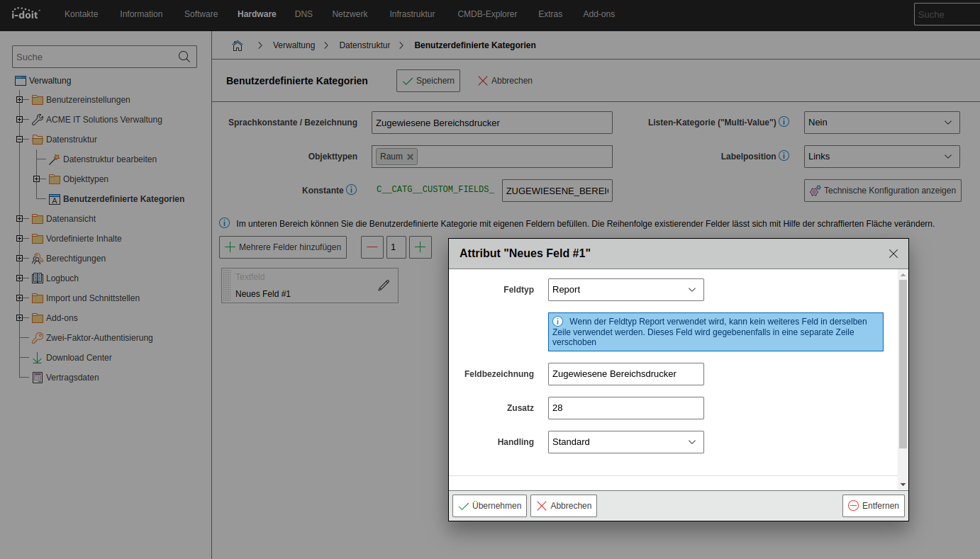This screenshot has width=980, height=559.
Task: Click the Entfernen button in dialog
Action: pos(873,506)
